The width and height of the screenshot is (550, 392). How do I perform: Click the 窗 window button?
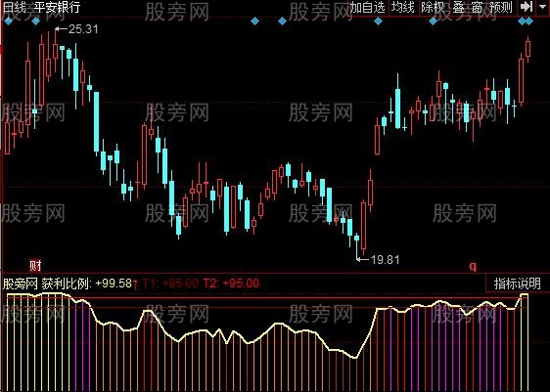pos(477,8)
